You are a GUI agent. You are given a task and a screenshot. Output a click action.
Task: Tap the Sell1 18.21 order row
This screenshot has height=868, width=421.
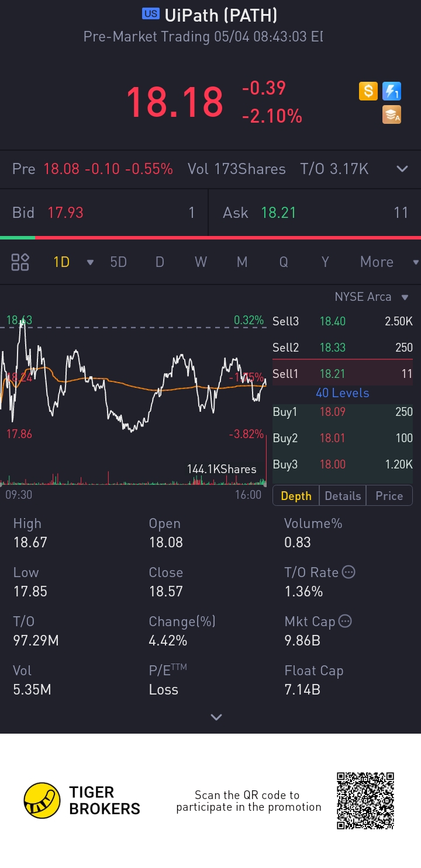point(343,374)
